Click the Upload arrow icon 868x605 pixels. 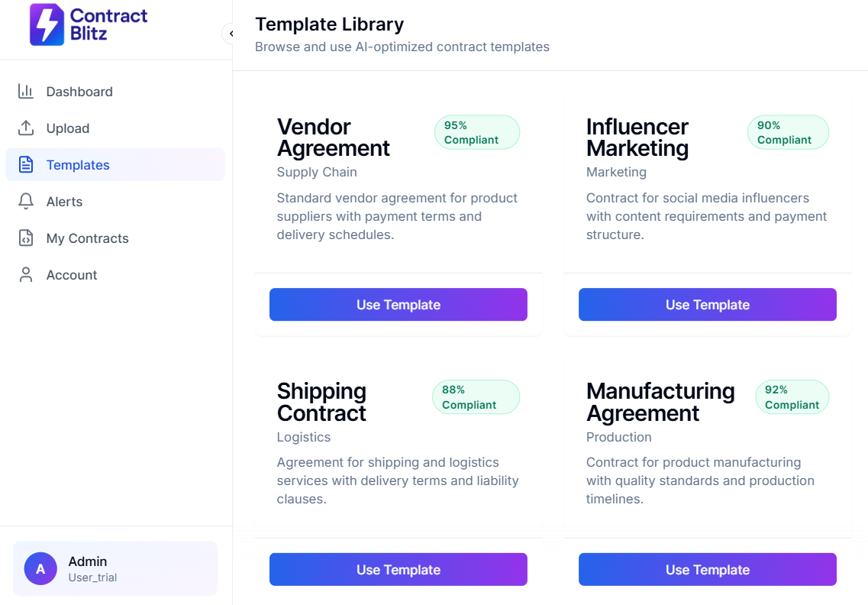point(26,128)
